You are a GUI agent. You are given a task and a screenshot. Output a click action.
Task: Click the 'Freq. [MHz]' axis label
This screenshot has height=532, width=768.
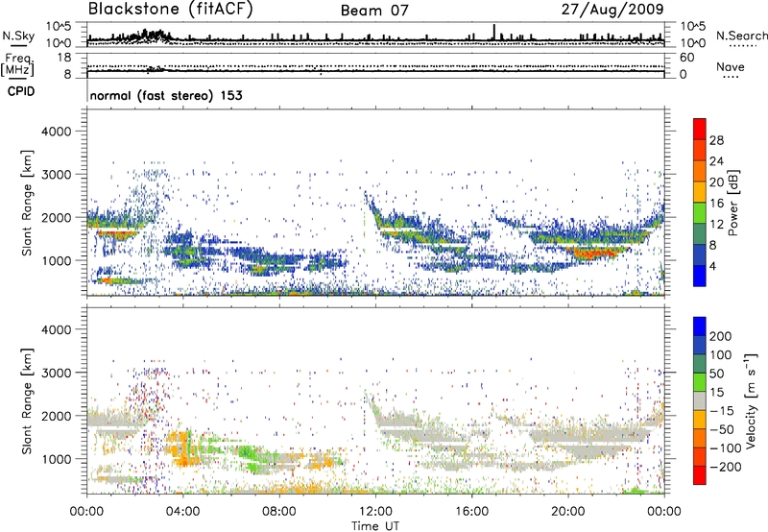point(17,65)
